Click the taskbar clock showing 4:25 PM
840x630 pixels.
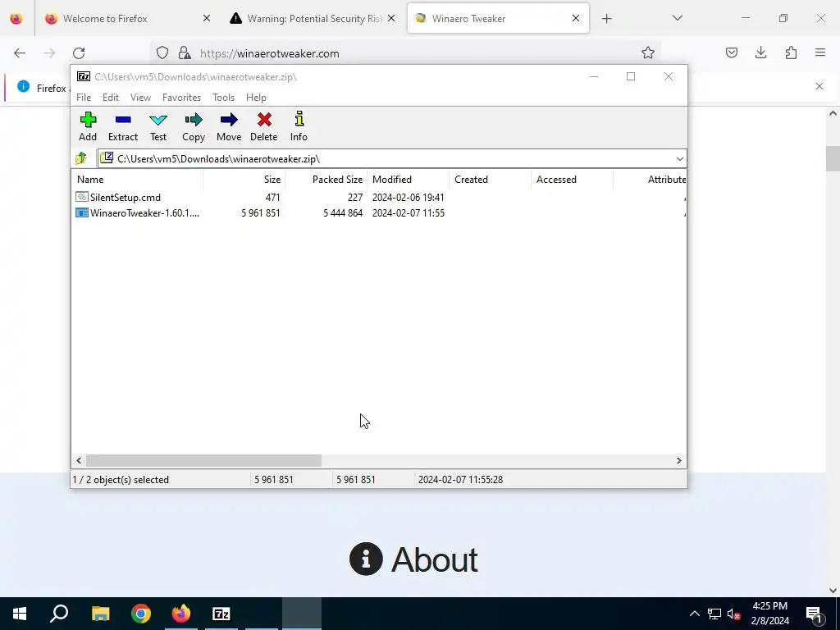(x=769, y=614)
